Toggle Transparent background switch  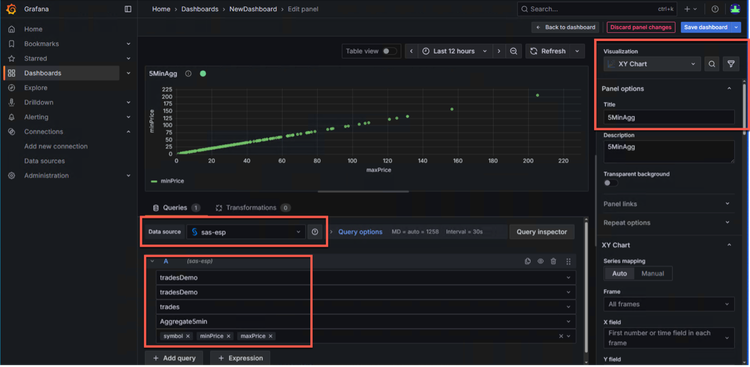click(610, 183)
